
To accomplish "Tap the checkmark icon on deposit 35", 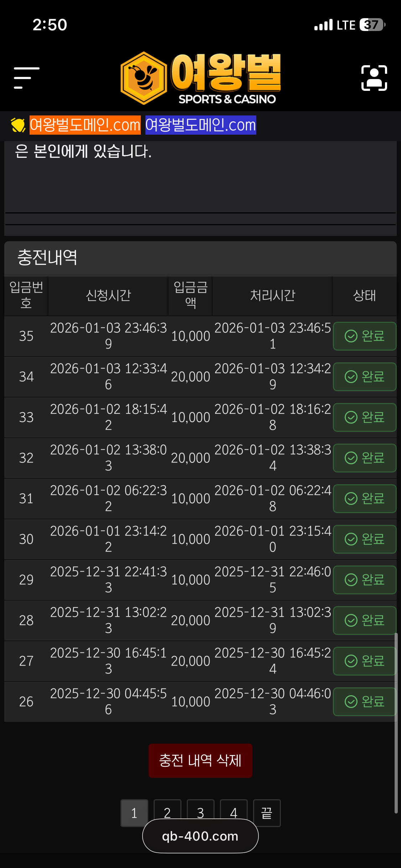I will pos(351,336).
